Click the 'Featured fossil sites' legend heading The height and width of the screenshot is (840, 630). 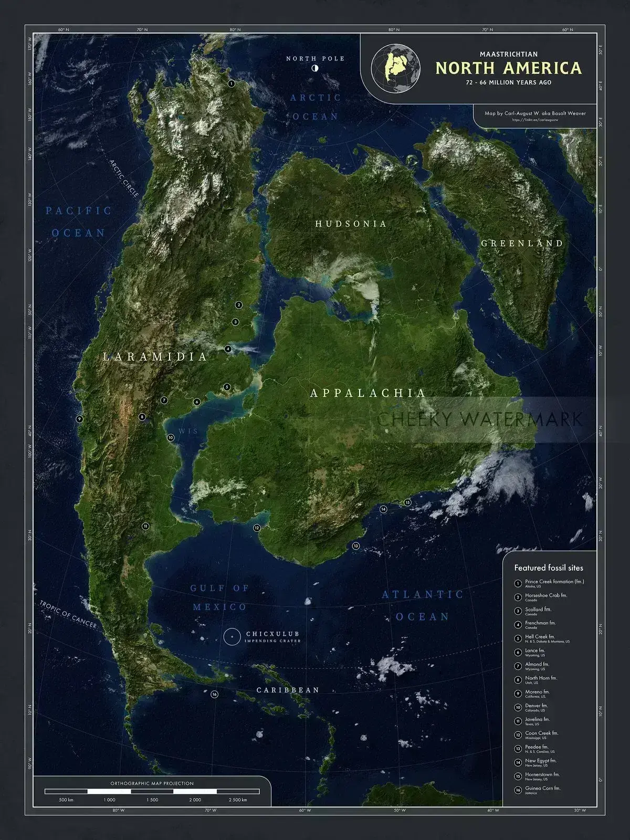tap(549, 568)
